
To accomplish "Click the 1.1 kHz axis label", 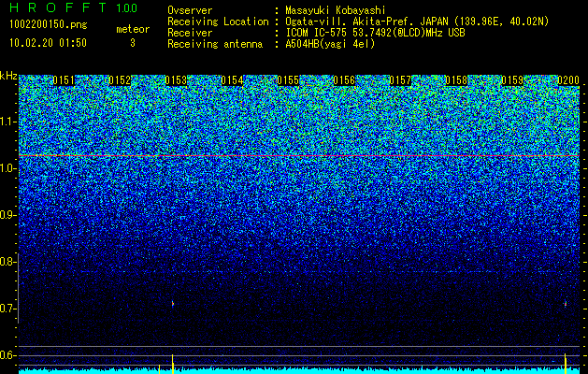I will [7, 122].
